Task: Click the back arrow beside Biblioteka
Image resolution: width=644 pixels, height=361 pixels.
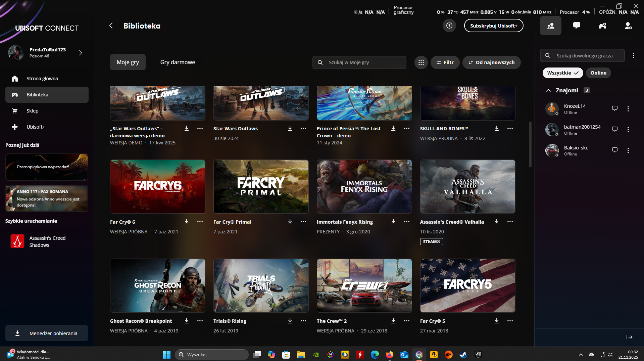Action: point(111,26)
